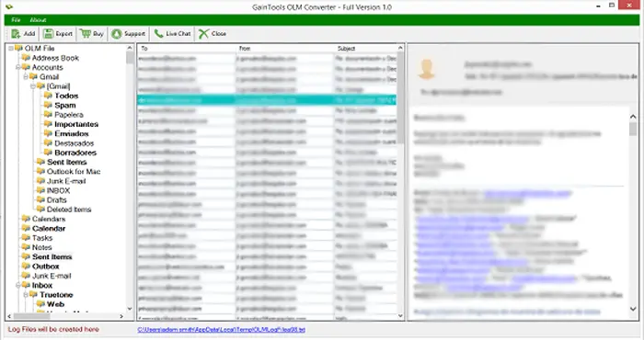The width and height of the screenshot is (644, 340).
Task: Select the Outbox folder icon
Action: (x=26, y=266)
